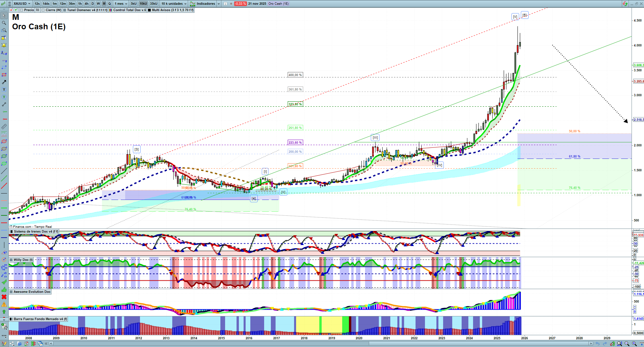This screenshot has height=347, width=644.
Task: Switch to the 4h timeframe button
Action: click(86, 4)
